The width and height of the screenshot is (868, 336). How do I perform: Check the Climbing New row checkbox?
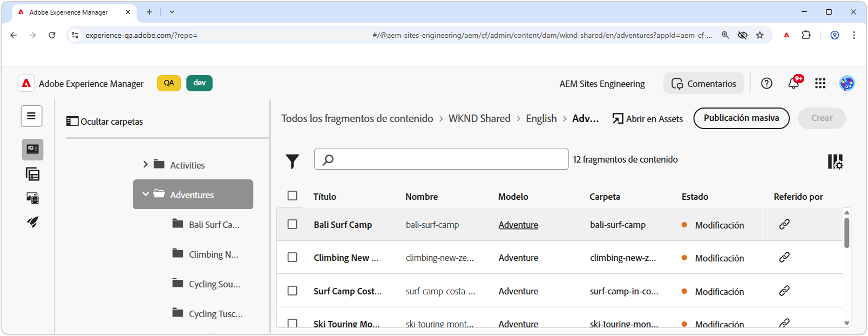[293, 257]
